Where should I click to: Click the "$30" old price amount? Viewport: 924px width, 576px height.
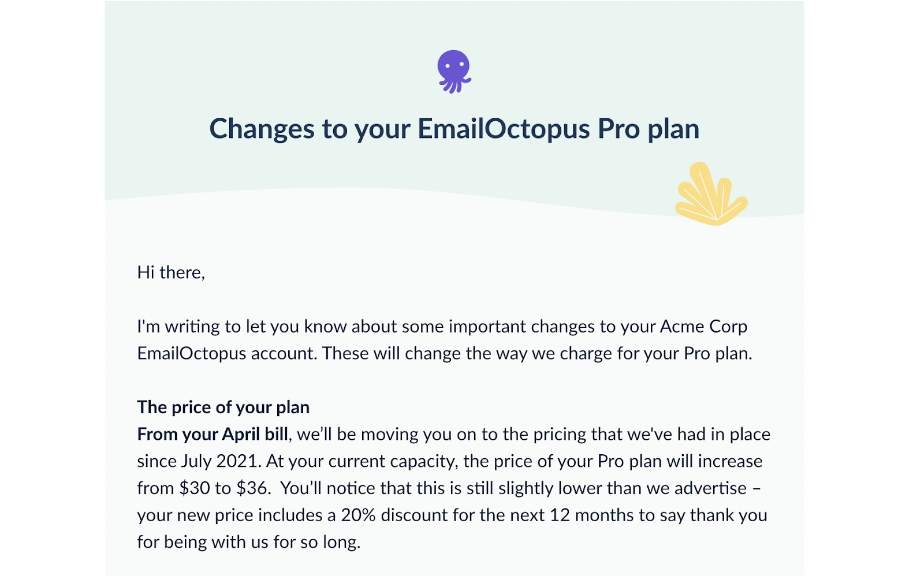pyautogui.click(x=195, y=488)
